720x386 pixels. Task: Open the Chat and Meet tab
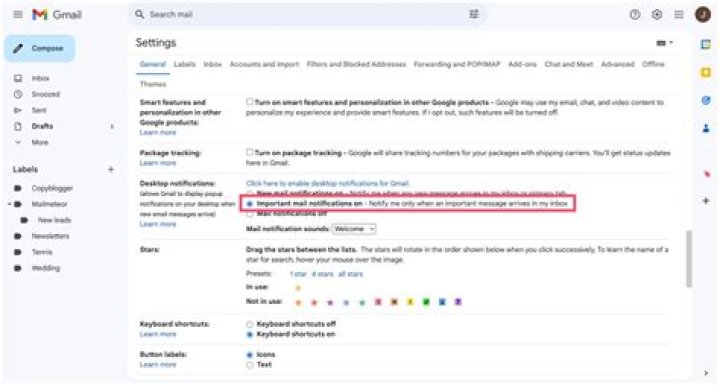point(568,64)
